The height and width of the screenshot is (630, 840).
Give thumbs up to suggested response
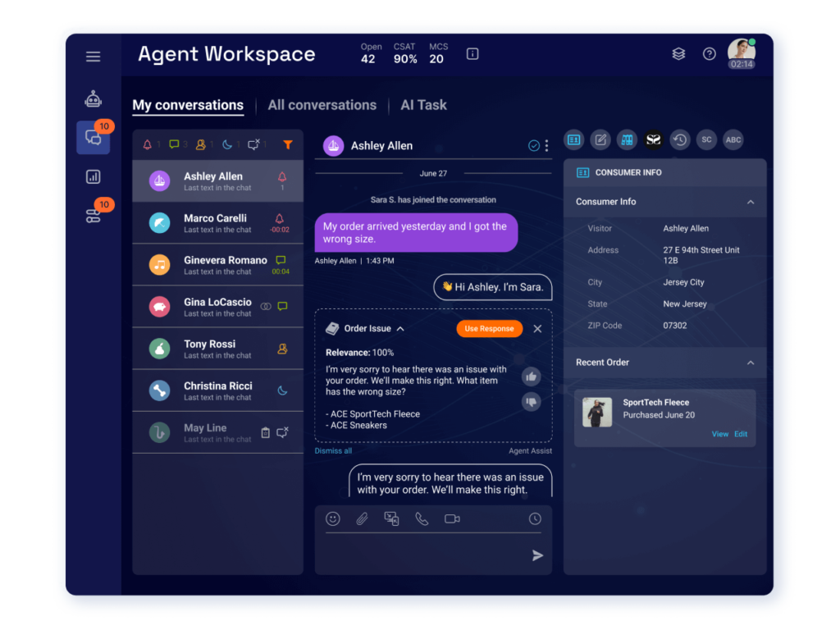(x=531, y=377)
